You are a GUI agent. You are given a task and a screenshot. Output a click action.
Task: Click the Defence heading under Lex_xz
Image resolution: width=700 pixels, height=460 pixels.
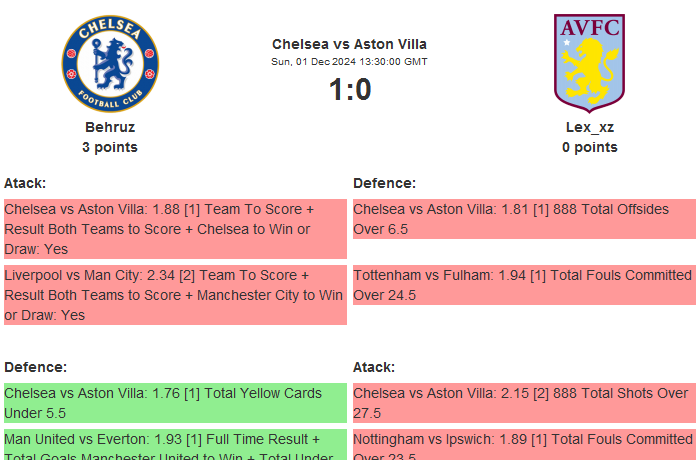(384, 183)
